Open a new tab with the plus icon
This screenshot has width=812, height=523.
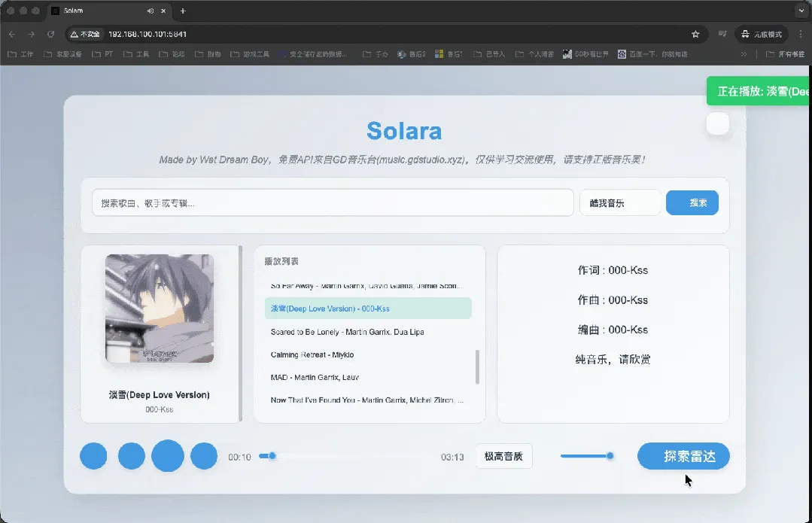click(183, 11)
